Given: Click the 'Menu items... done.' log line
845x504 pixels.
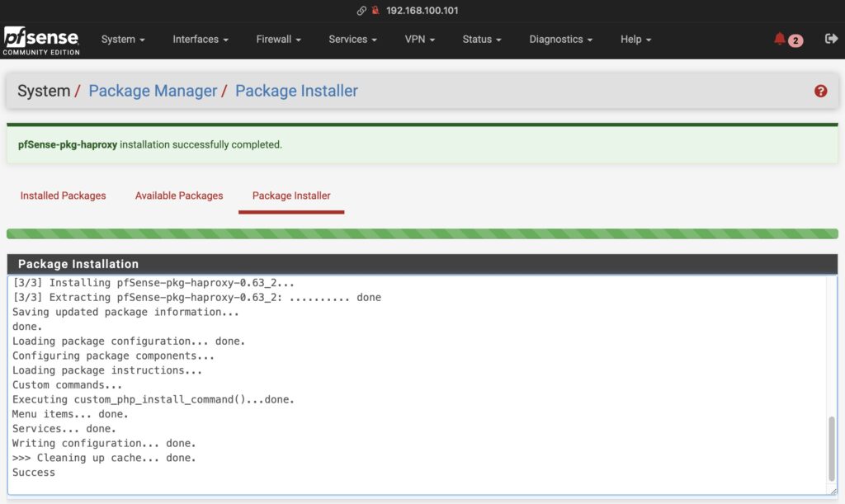Looking at the screenshot, I should pos(70,414).
